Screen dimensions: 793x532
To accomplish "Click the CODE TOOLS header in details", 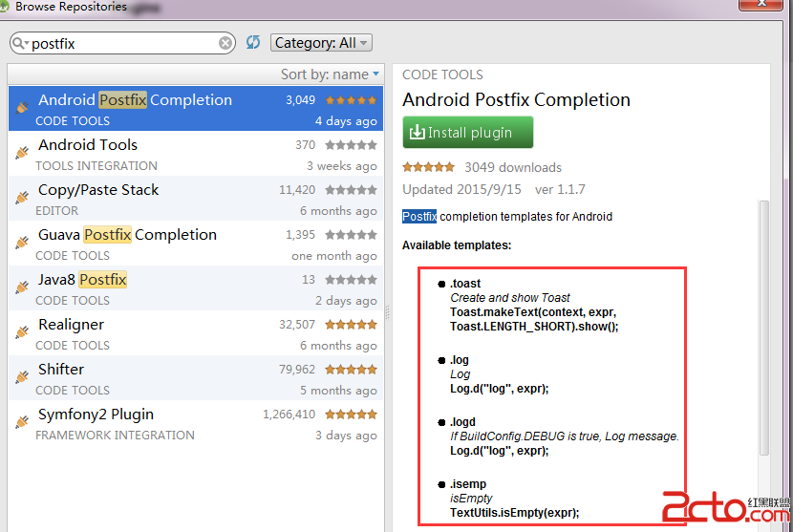I will pos(442,74).
